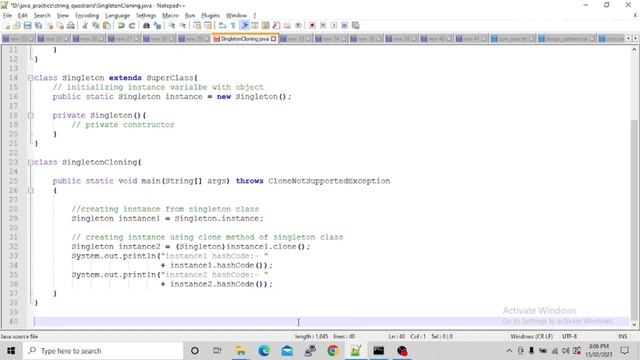Click the Zoom Out toolbar icon
The height and width of the screenshot is (360, 640).
[183, 25]
